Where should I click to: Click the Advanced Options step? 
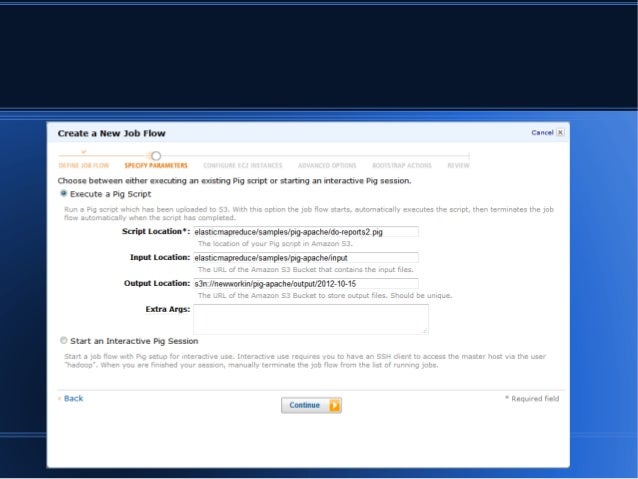coord(327,166)
